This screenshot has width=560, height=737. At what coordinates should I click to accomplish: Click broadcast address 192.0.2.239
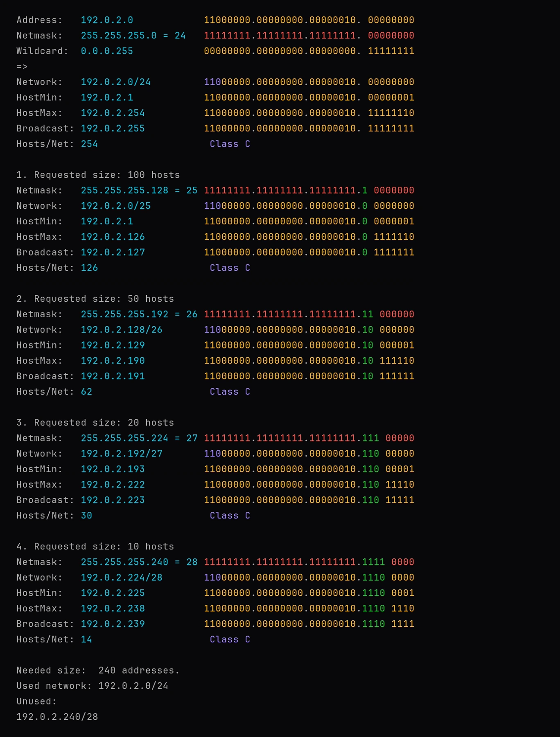tap(113, 624)
